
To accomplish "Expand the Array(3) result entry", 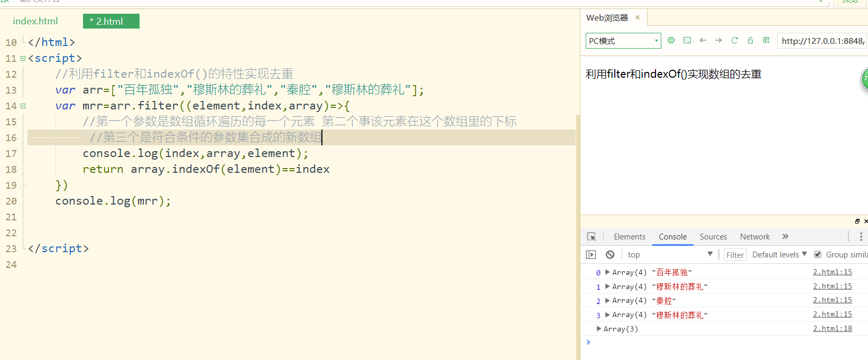I will pos(599,329).
